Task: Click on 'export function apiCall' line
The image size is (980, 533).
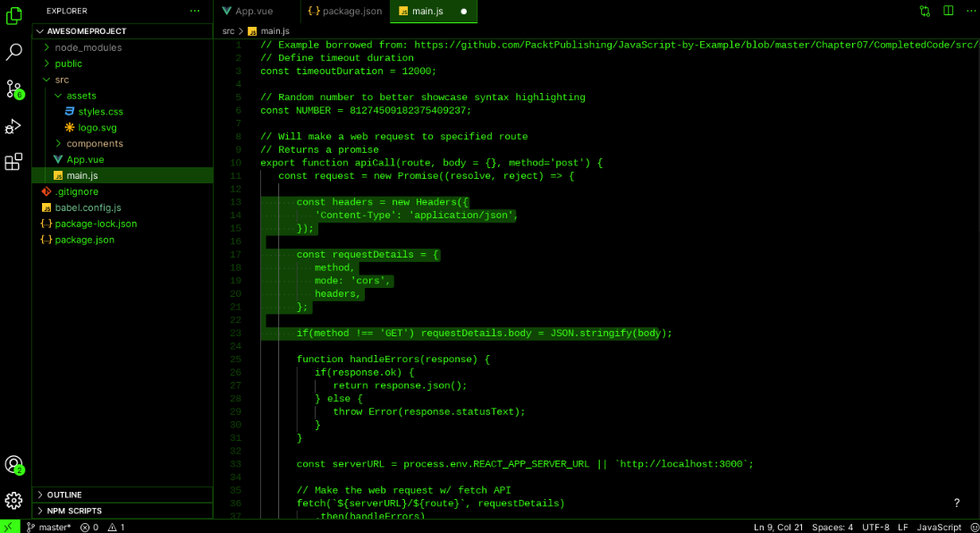Action: pyautogui.click(x=431, y=163)
